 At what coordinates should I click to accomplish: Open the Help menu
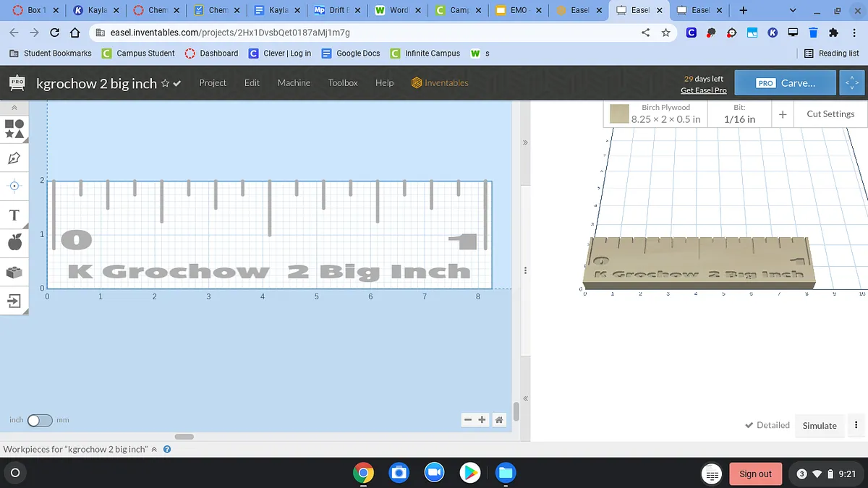point(384,82)
